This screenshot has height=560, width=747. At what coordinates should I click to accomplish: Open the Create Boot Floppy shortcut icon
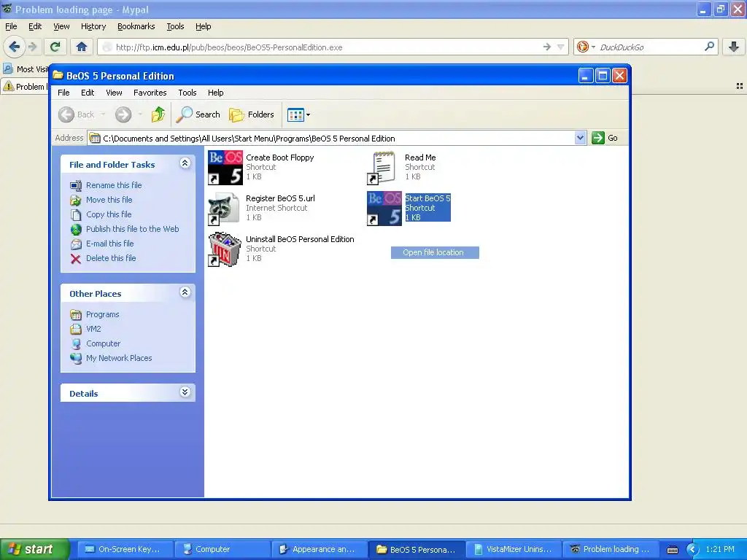pos(225,168)
